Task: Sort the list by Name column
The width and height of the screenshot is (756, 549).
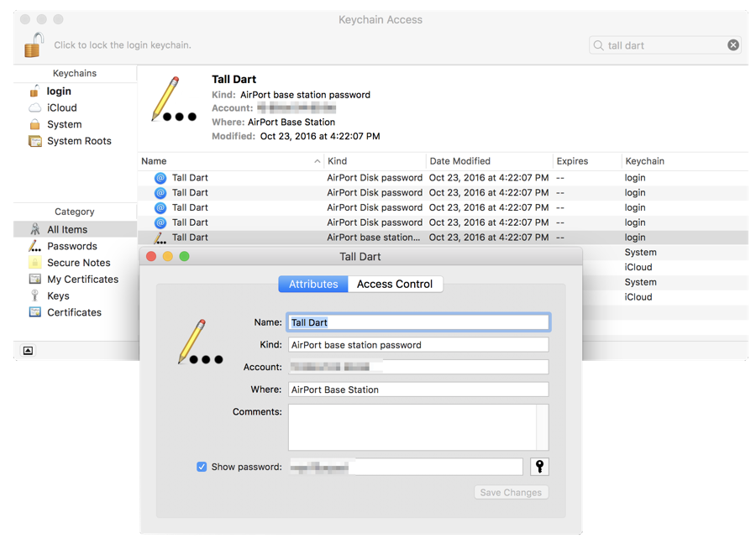Action: [231, 161]
